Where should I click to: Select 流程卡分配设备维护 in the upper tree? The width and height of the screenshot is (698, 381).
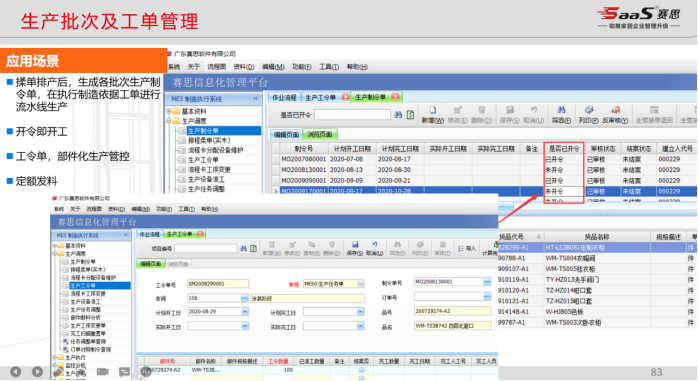pos(215,150)
